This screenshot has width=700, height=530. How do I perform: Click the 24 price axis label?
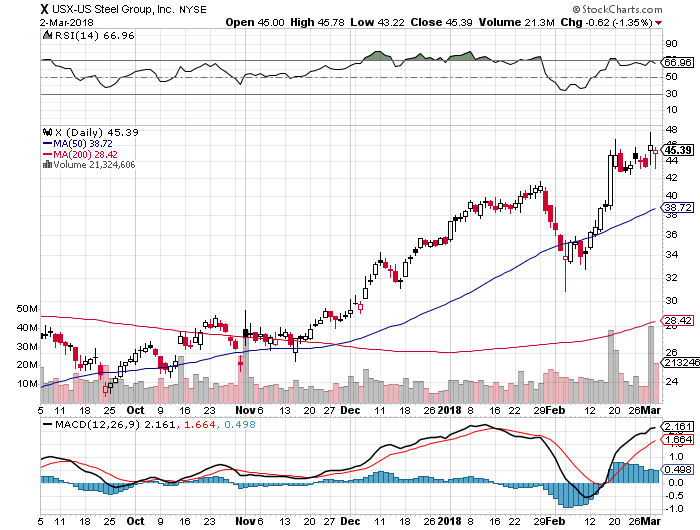point(671,382)
